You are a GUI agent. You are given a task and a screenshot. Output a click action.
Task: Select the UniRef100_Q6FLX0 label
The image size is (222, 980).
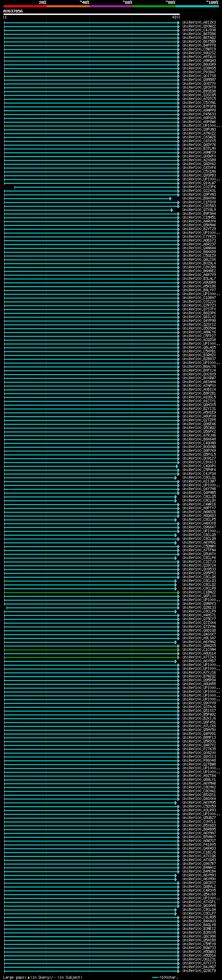[199, 596]
